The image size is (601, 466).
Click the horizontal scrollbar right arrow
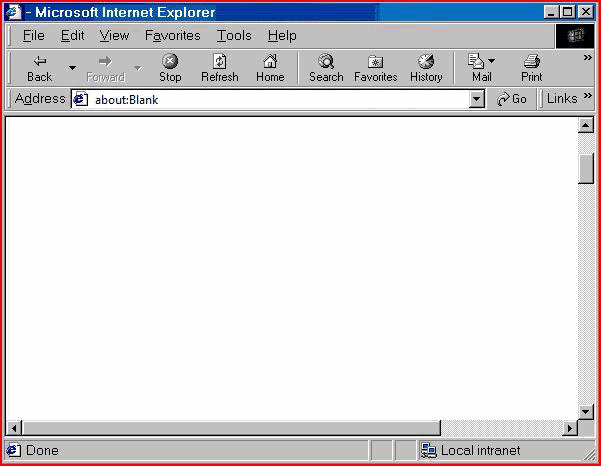tap(570, 428)
